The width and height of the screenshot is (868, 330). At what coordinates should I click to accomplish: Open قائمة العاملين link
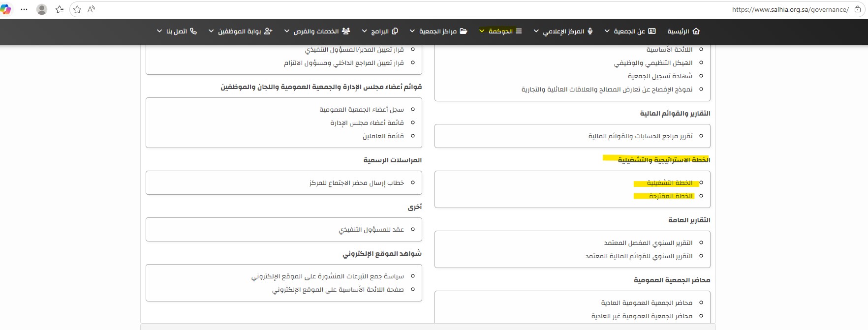point(383,136)
